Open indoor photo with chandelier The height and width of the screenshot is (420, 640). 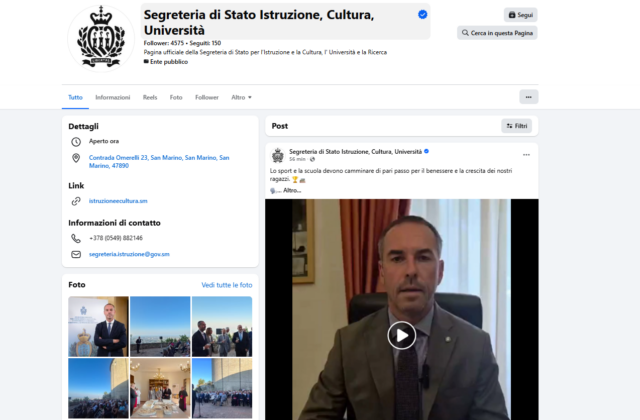pyautogui.click(x=160, y=388)
